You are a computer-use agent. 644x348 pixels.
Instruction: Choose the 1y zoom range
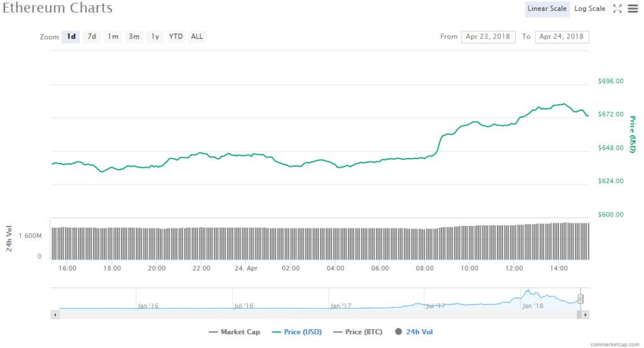click(155, 36)
